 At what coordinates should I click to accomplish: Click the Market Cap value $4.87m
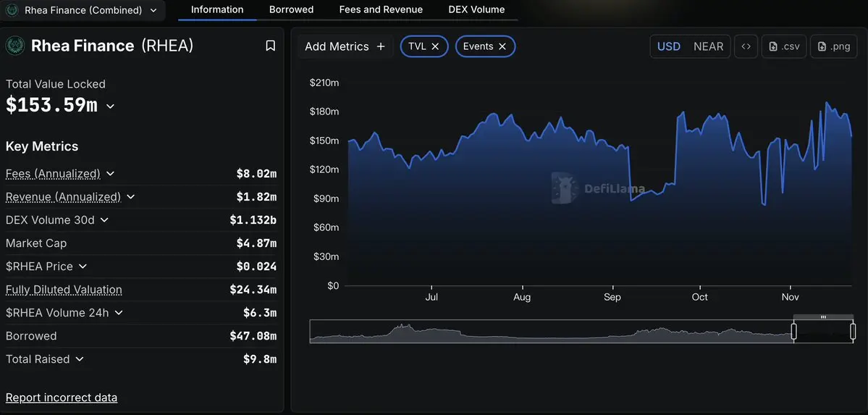pyautogui.click(x=256, y=243)
